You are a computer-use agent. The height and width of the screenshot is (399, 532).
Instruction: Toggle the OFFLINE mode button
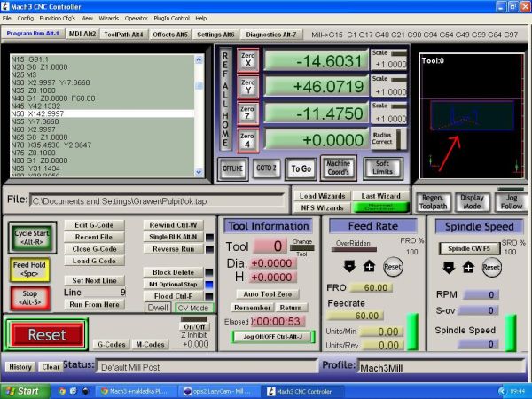point(232,168)
